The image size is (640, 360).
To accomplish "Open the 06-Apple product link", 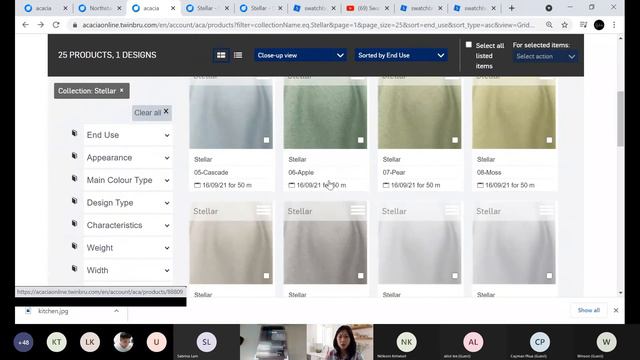I will pos(301,172).
